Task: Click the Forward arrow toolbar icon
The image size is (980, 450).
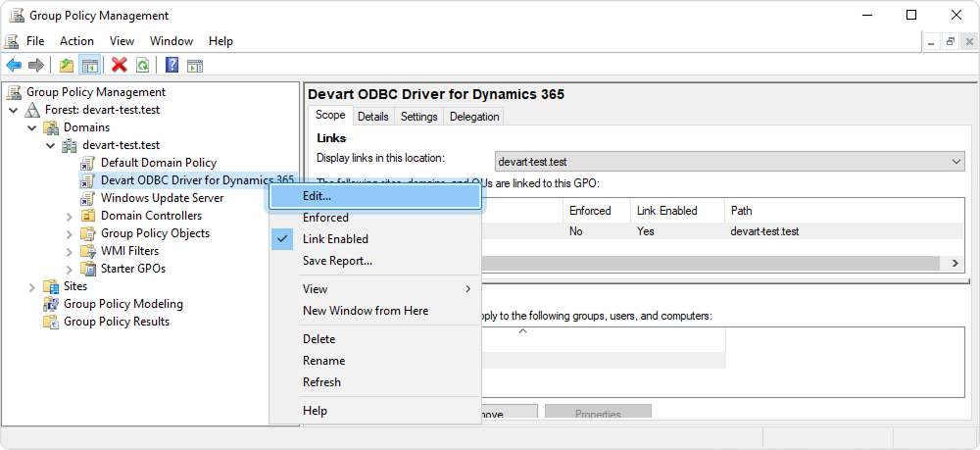Action: click(36, 65)
